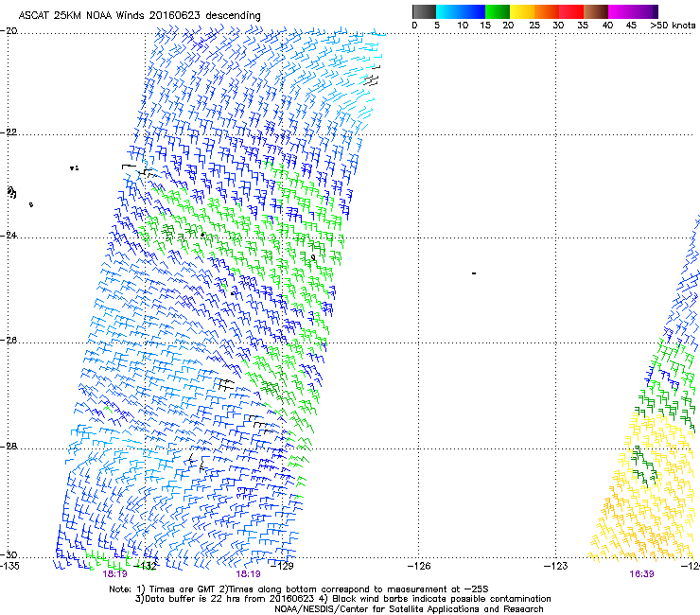Click the -135 longitude axis label

tap(9, 566)
